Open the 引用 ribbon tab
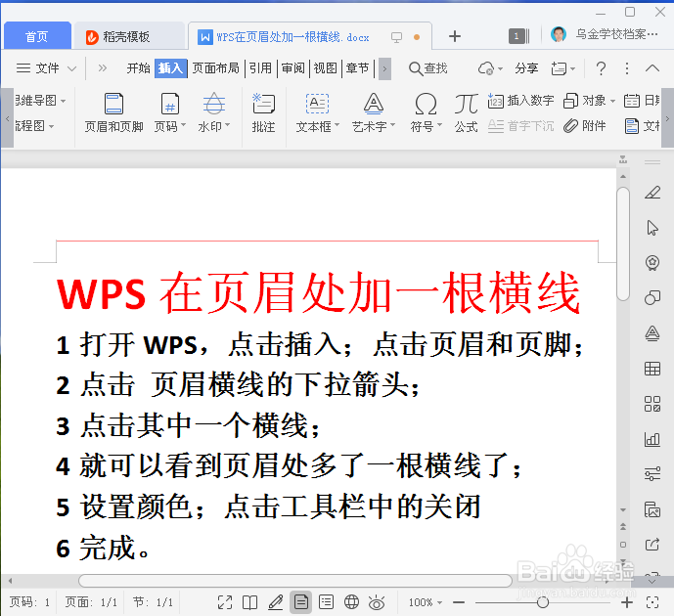This screenshot has width=674, height=616. pos(260,68)
